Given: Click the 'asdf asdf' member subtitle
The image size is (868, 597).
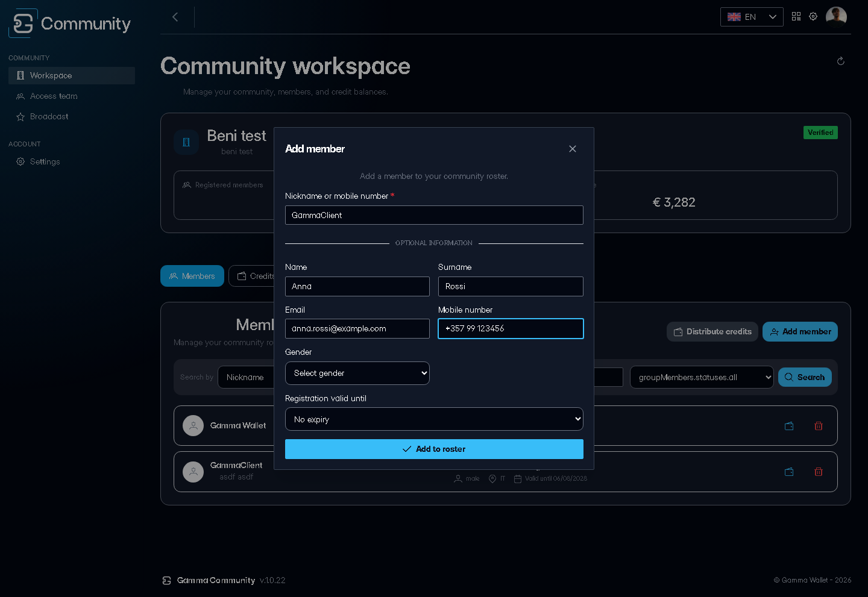Looking at the screenshot, I should pos(236,477).
